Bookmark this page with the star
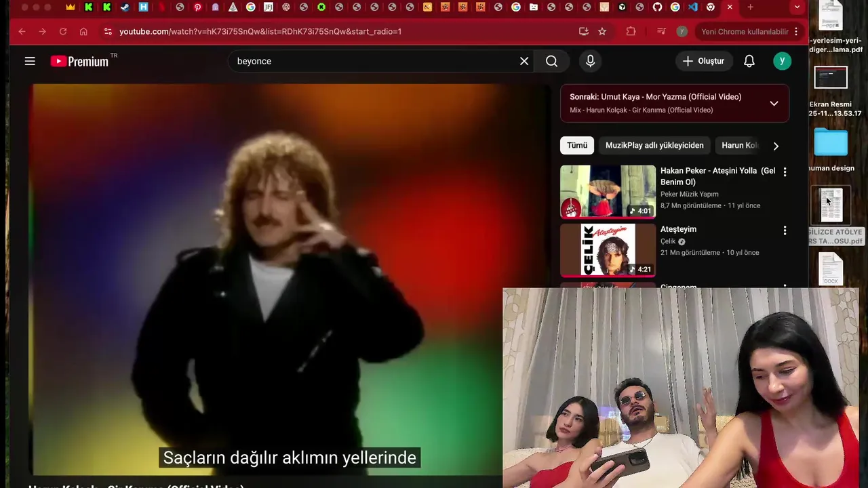 [602, 31]
